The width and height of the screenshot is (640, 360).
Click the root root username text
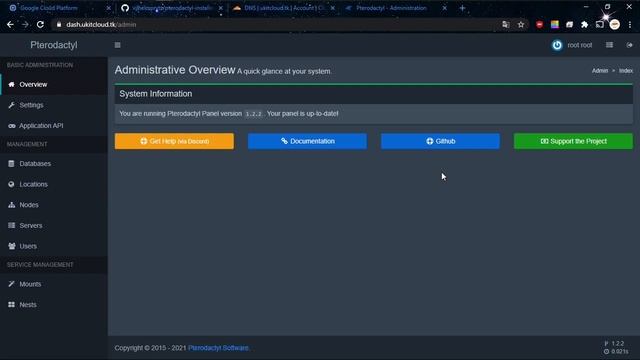pos(580,45)
